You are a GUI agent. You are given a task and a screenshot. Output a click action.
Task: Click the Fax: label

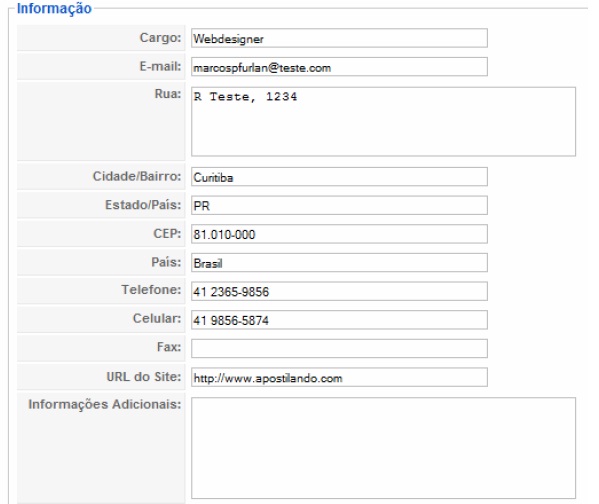tap(169, 347)
